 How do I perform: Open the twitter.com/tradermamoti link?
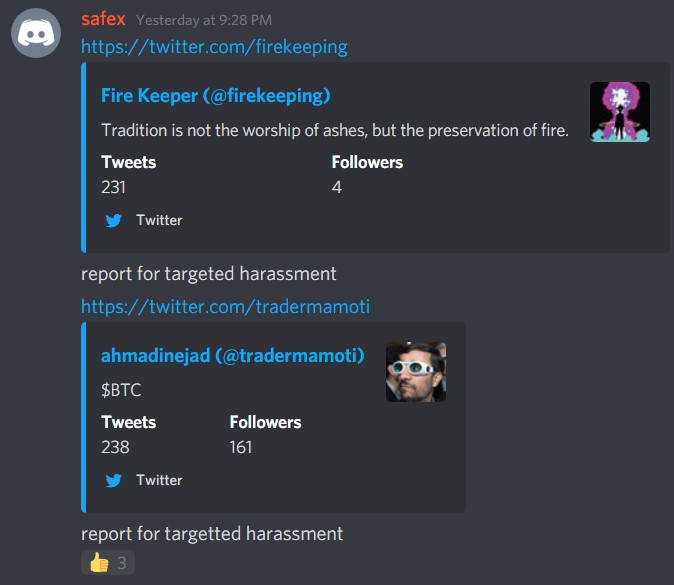tap(225, 307)
